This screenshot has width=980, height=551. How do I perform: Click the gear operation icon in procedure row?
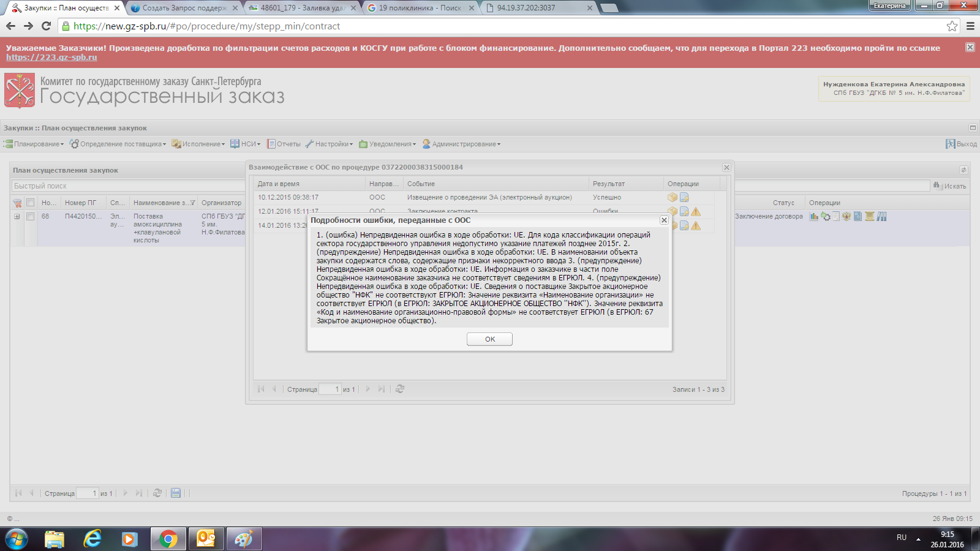click(826, 216)
